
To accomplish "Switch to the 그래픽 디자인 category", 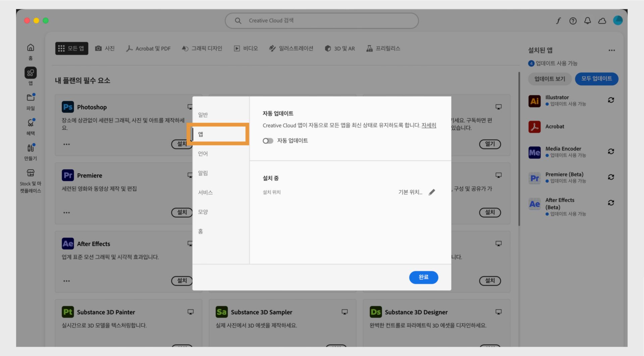I will (x=202, y=49).
